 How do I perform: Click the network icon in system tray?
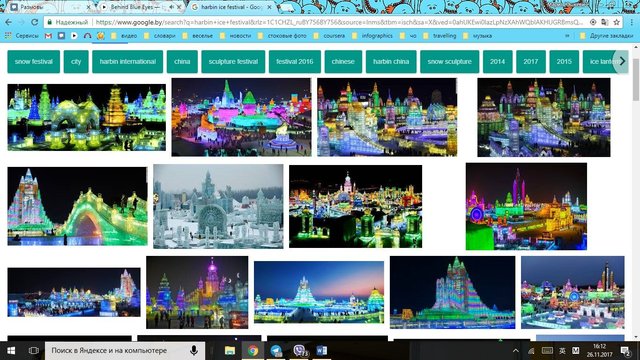click(531, 351)
